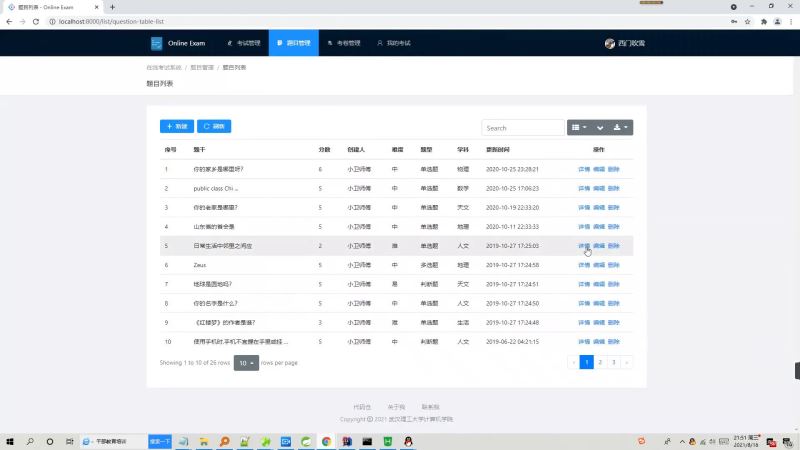800x450 pixels.
Task: Open a new browser tab
Action: [112, 7]
